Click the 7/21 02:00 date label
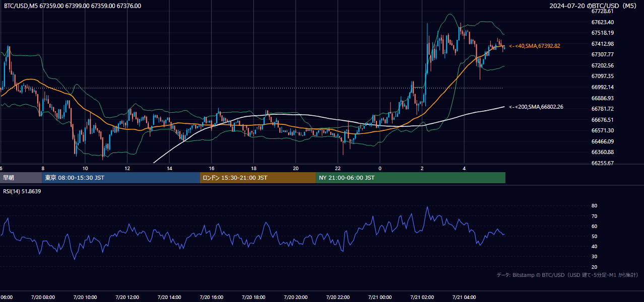This screenshot has height=302, width=644. point(422,297)
